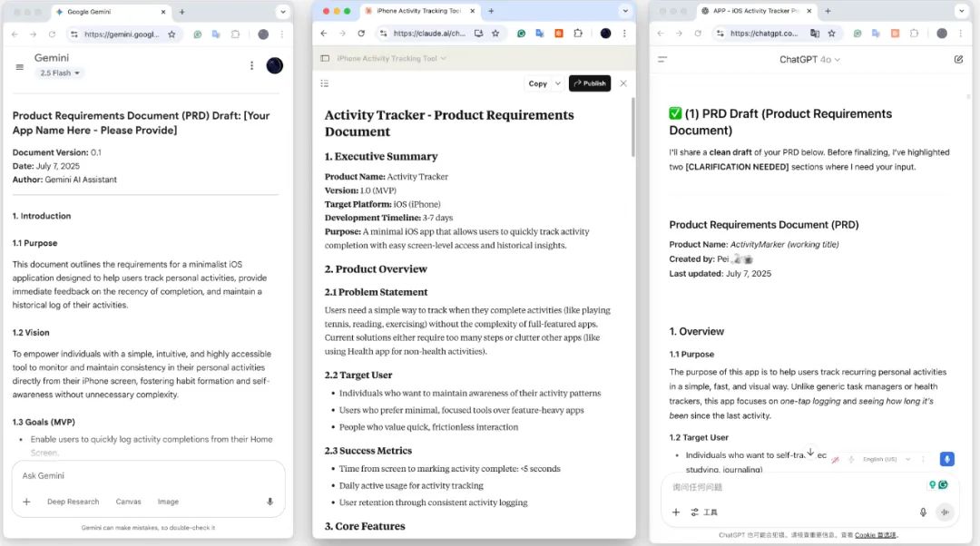Go back in Claude browser window
The height and width of the screenshot is (546, 980).
click(324, 34)
